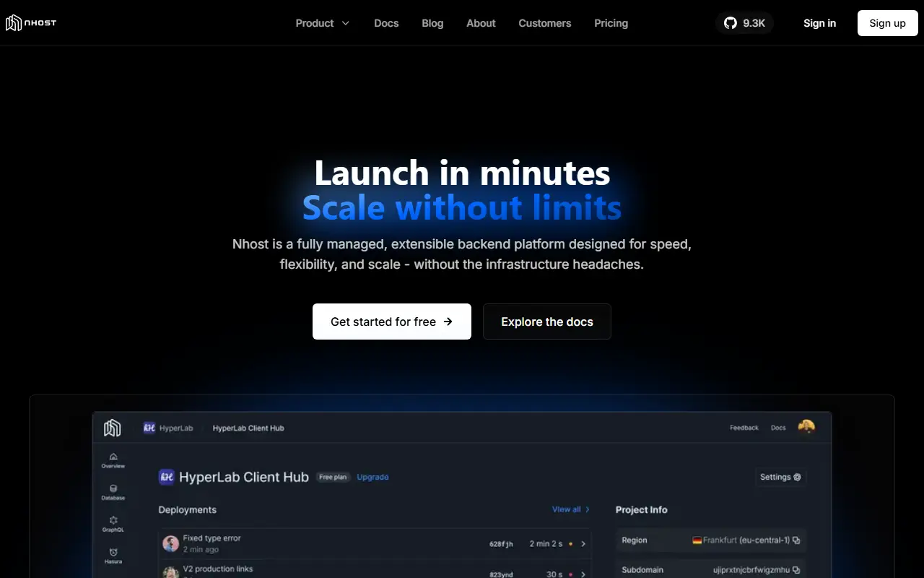Click Get started for free

(x=392, y=322)
